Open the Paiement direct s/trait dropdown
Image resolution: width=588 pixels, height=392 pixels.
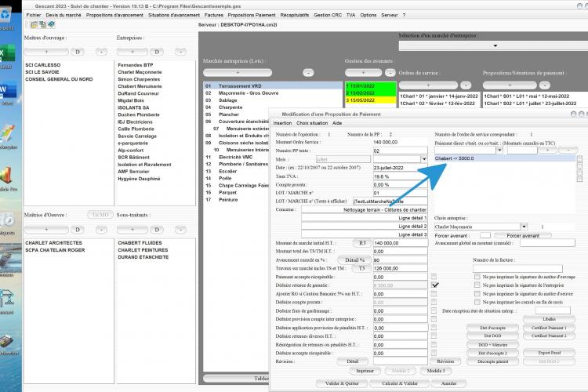499,150
